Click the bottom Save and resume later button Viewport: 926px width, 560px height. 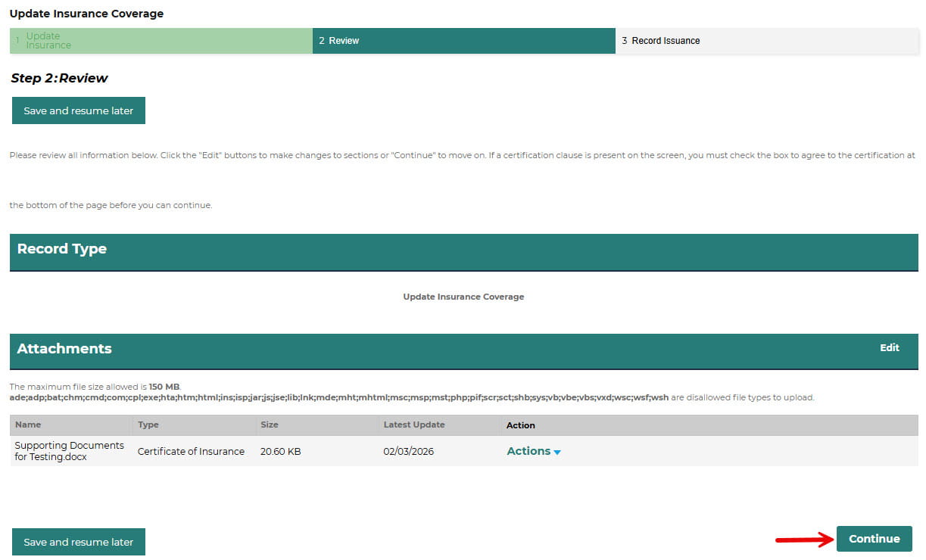pyautogui.click(x=79, y=542)
